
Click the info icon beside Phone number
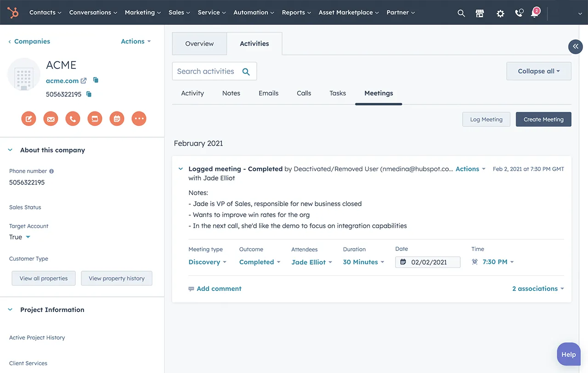[x=51, y=171]
